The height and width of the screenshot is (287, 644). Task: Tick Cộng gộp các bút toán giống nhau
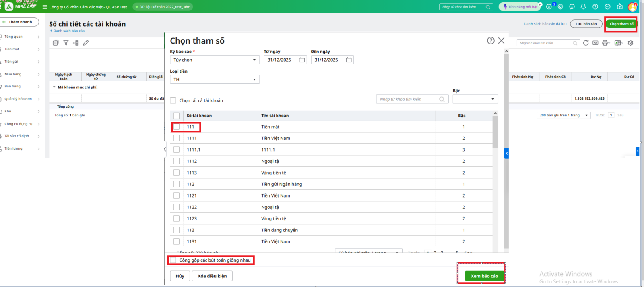(x=173, y=260)
